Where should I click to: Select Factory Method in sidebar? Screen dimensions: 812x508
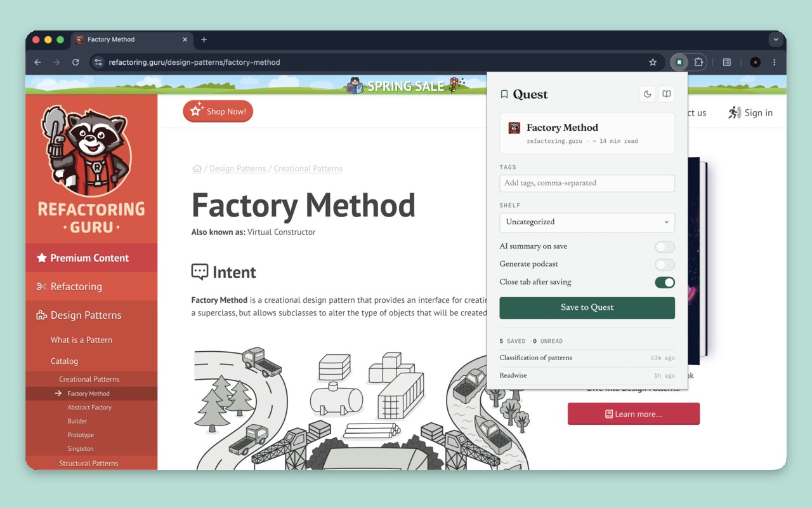point(91,394)
